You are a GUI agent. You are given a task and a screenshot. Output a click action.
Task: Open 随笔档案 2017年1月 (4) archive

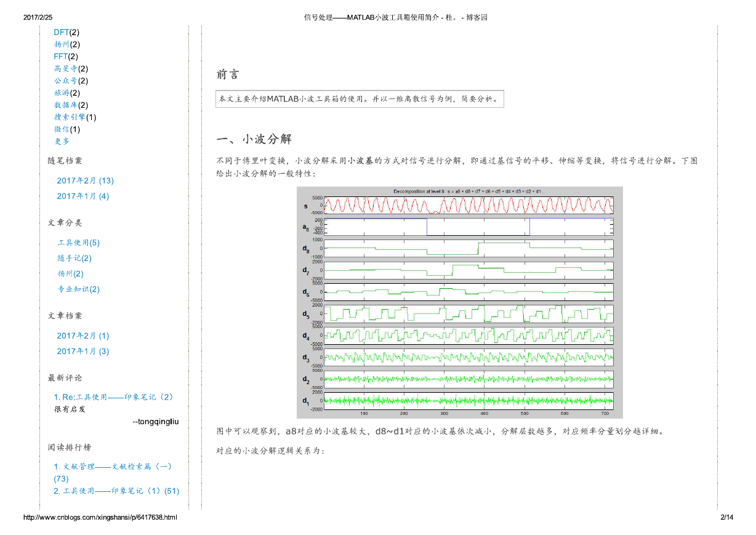click(82, 196)
